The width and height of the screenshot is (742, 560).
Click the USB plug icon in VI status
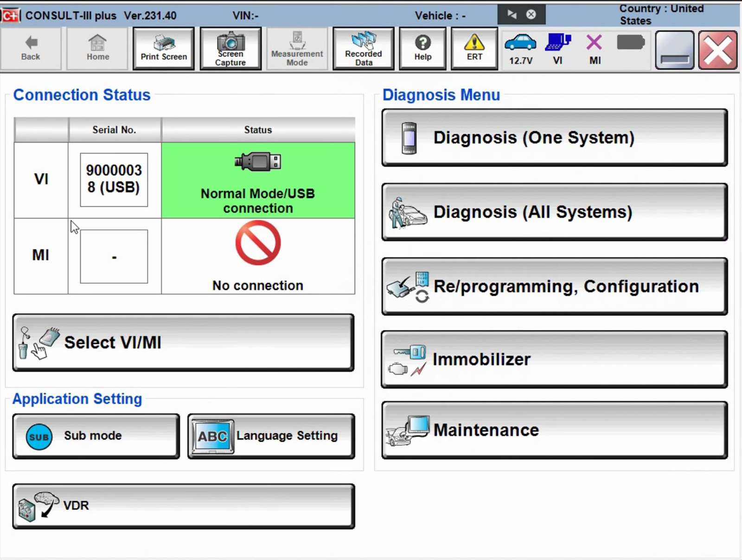pos(258,162)
